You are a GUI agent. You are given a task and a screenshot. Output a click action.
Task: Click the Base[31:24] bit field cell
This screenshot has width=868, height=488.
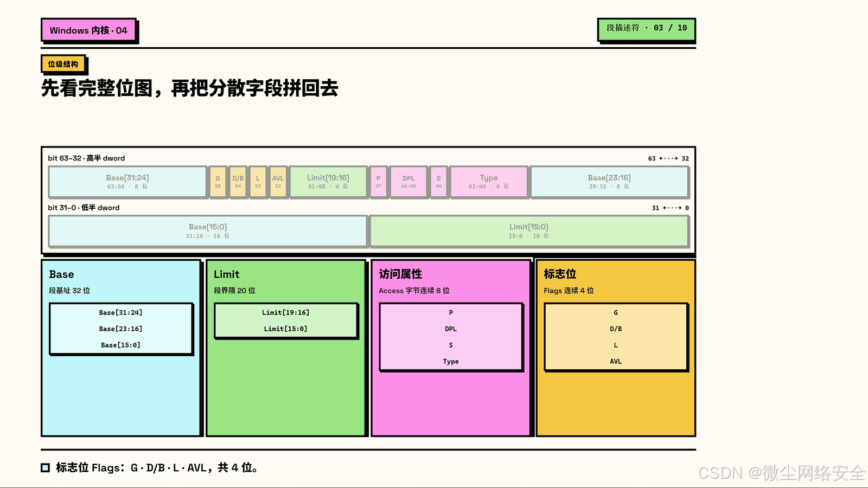(x=127, y=182)
